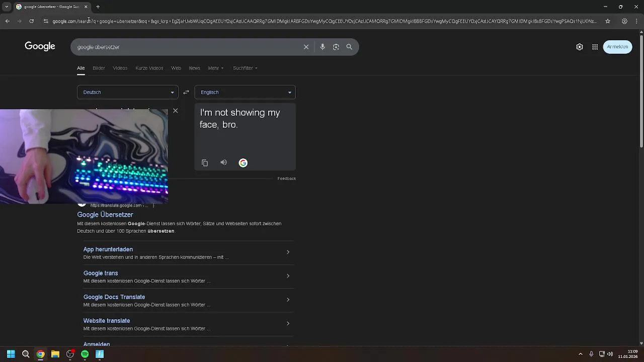This screenshot has height=362, width=644.
Task: Open Windows taskbar search
Action: point(26,354)
